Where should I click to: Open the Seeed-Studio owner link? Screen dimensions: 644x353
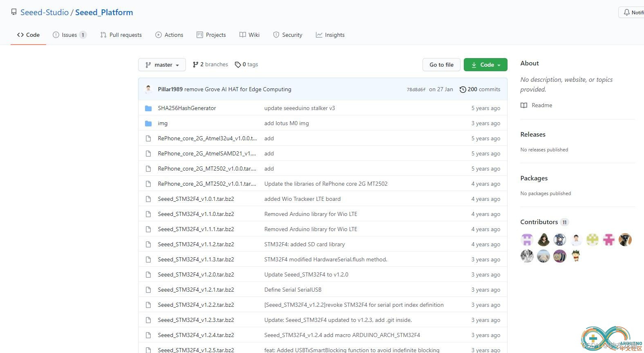(45, 12)
